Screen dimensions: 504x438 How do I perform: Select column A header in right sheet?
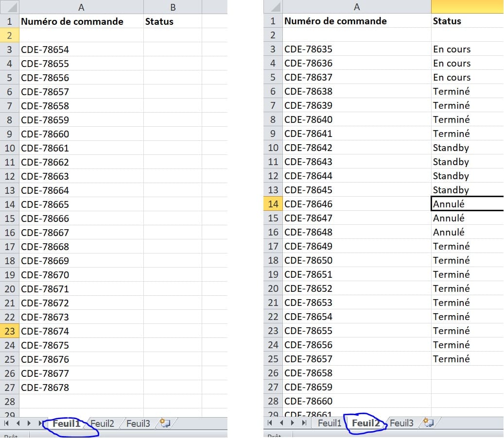click(357, 7)
